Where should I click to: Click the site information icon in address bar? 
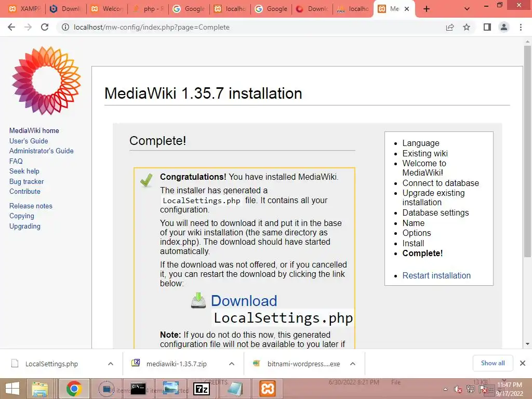(x=65, y=27)
